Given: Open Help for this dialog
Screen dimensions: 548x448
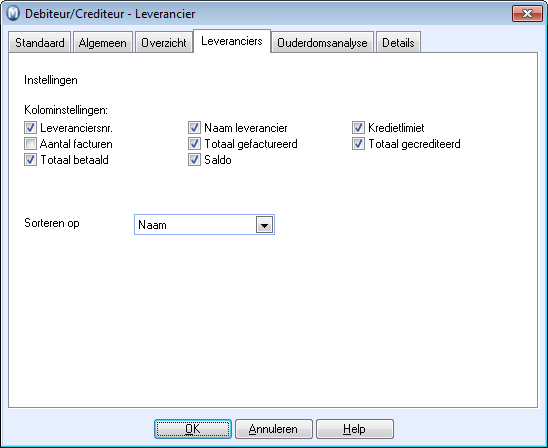Looking at the screenshot, I should 355,429.
